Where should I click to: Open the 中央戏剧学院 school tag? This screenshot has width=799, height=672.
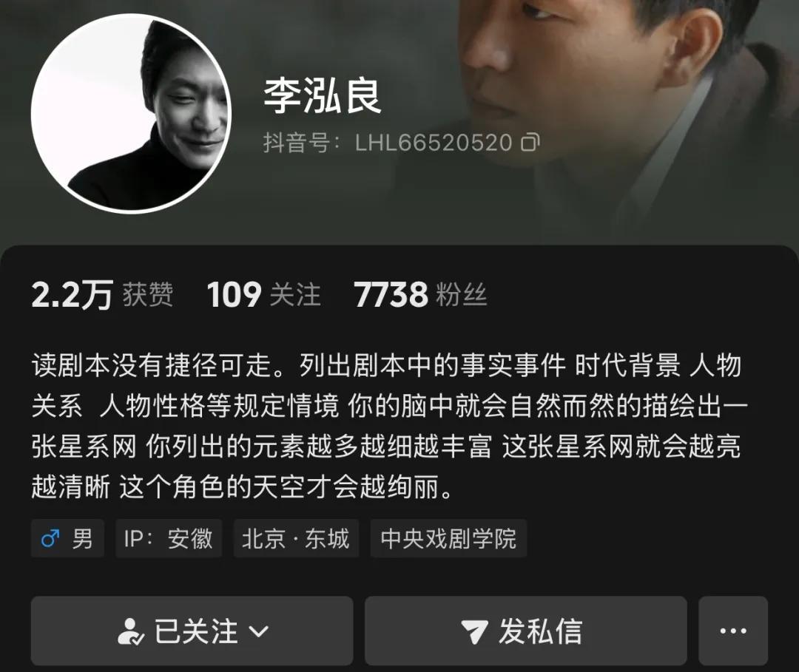tap(448, 538)
